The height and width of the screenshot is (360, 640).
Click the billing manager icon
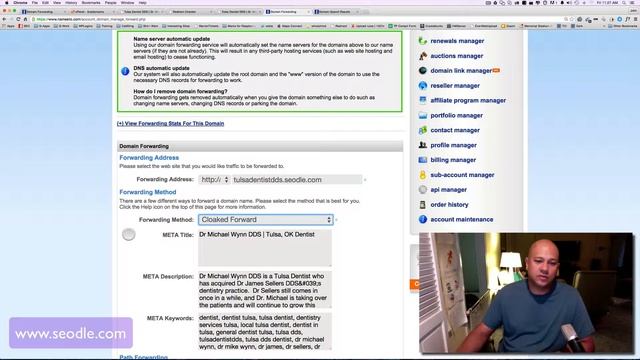[422, 160]
